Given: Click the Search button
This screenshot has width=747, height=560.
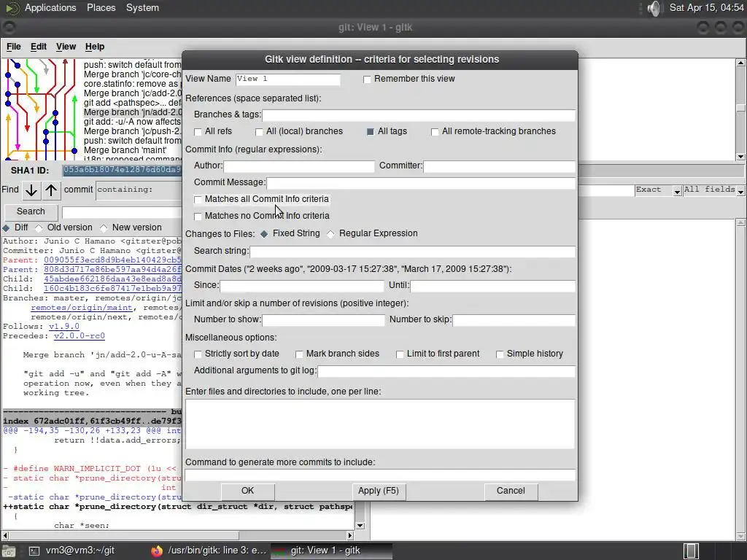Looking at the screenshot, I should click(x=31, y=211).
